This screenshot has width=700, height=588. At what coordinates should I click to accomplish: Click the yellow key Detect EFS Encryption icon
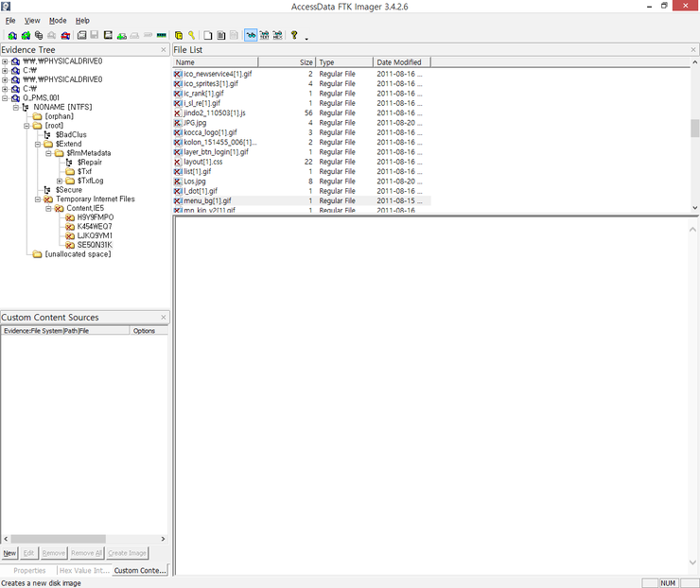tap(192, 35)
